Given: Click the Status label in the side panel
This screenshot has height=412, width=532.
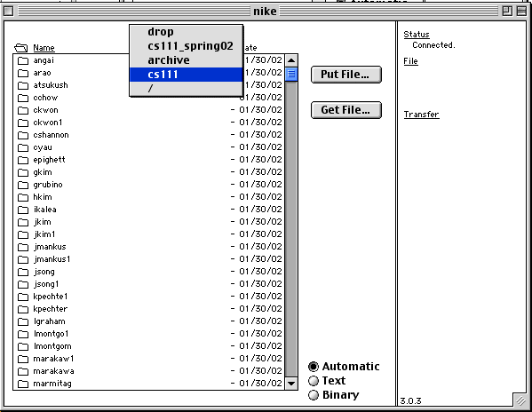Looking at the screenshot, I should click(417, 35).
